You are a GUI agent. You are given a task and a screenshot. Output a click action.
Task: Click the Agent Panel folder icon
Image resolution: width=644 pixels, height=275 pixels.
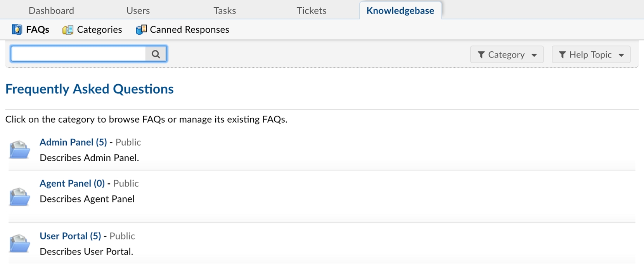19,196
